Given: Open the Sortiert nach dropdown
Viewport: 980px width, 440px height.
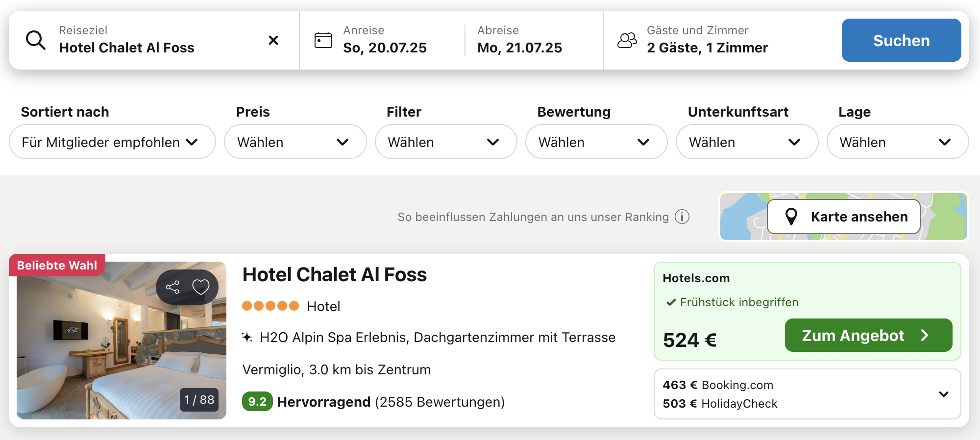Looking at the screenshot, I should coord(112,142).
